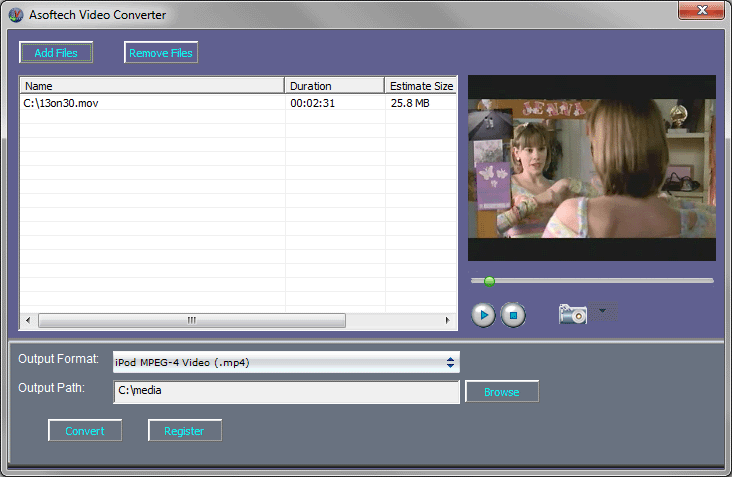The height and width of the screenshot is (477, 732).
Task: Click the Name column header
Action: click(152, 86)
